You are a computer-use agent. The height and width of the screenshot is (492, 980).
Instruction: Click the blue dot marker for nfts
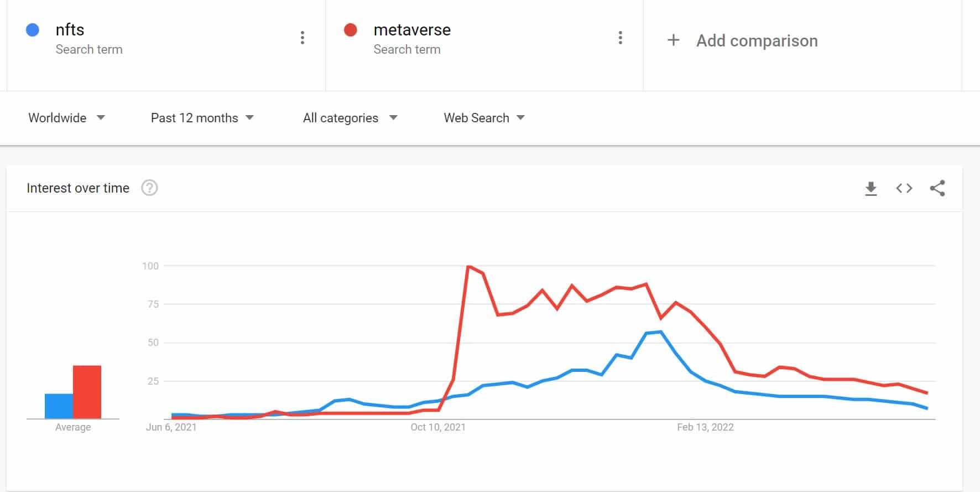(x=33, y=29)
